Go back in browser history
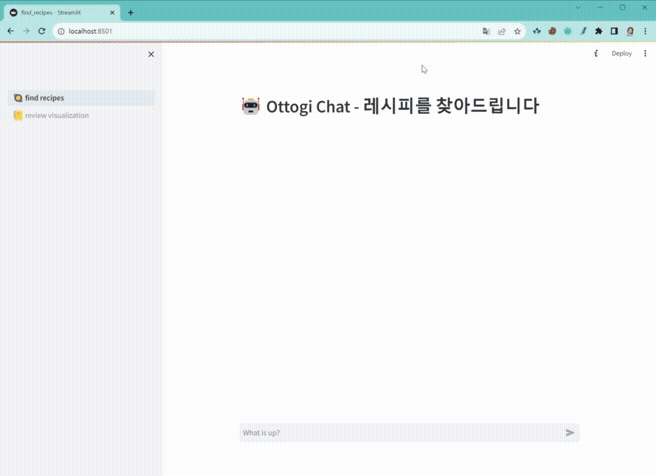 coord(11,31)
